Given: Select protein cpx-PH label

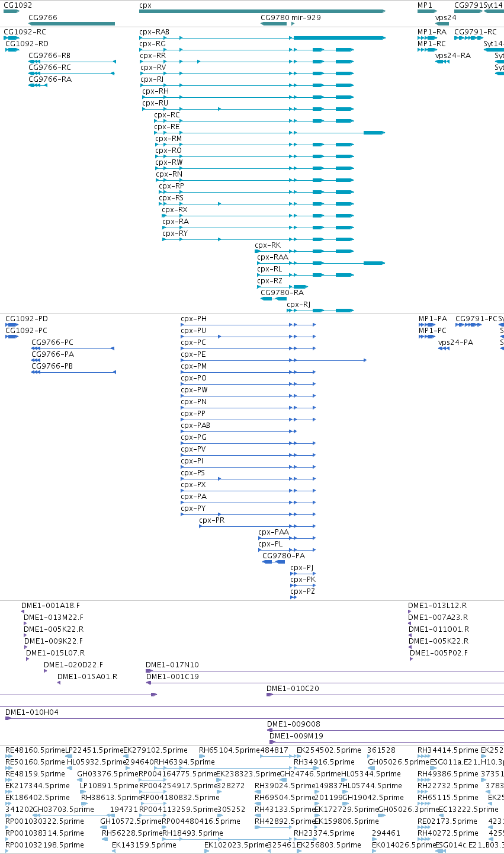Looking at the screenshot, I should (194, 319).
